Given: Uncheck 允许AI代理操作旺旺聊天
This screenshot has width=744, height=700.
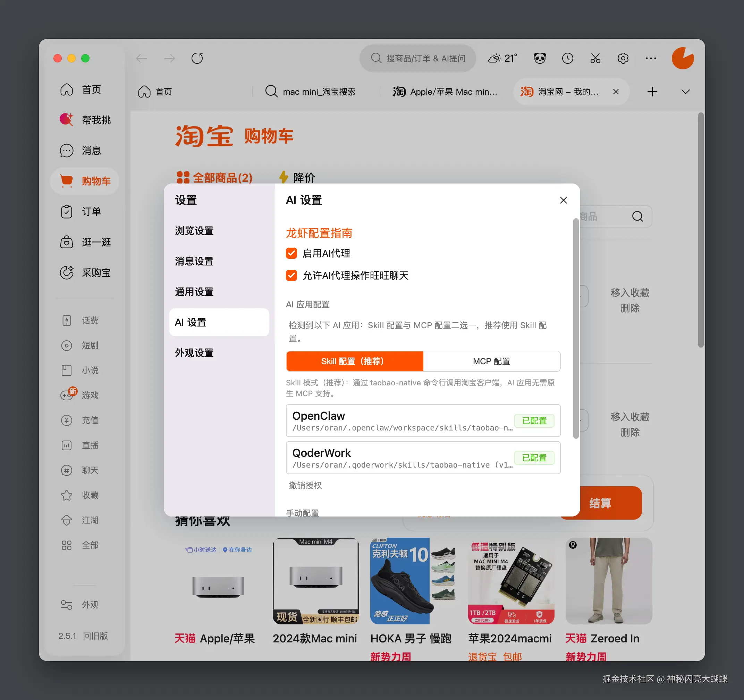Looking at the screenshot, I should coord(291,276).
